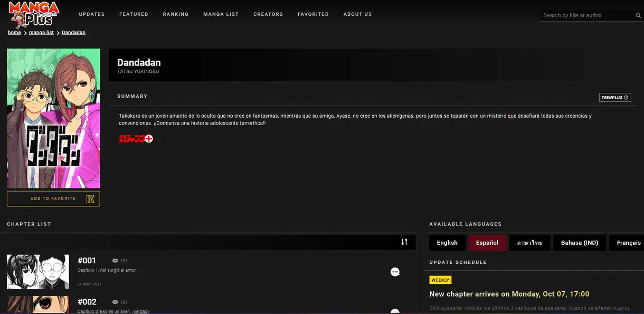Open About Us page
The image size is (644, 314).
358,14
